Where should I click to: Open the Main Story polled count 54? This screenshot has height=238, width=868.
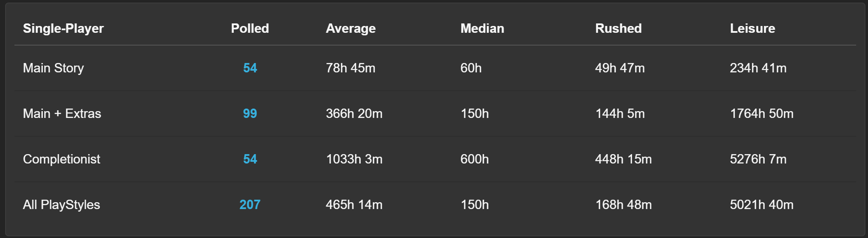(x=250, y=68)
